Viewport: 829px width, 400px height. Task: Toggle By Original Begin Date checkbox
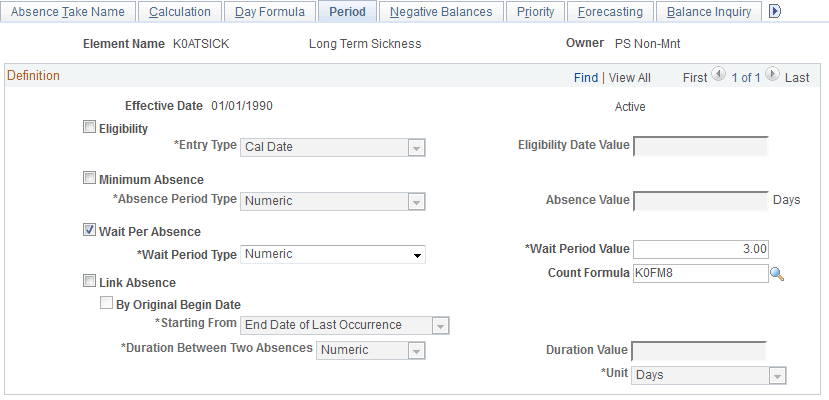pos(107,304)
